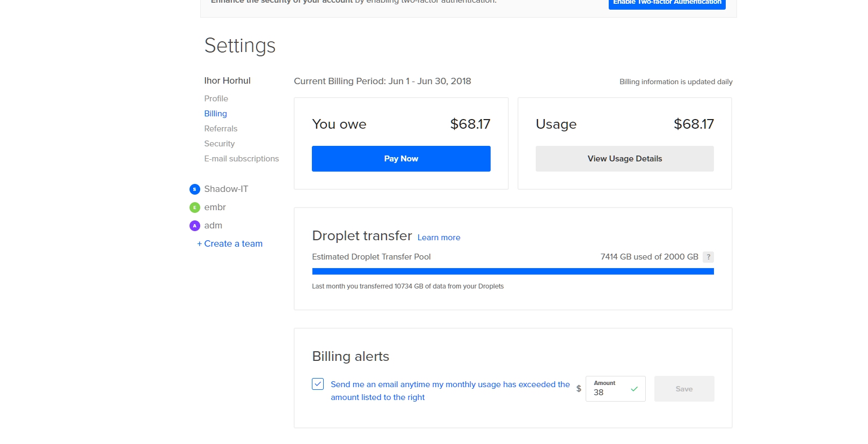
Task: Click the Create a team link
Action: click(x=230, y=243)
